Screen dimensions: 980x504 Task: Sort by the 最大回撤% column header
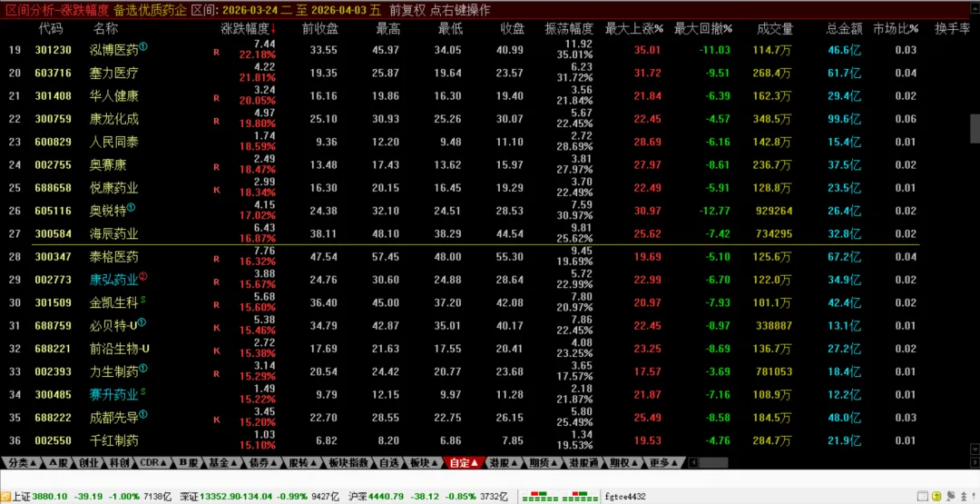click(704, 29)
